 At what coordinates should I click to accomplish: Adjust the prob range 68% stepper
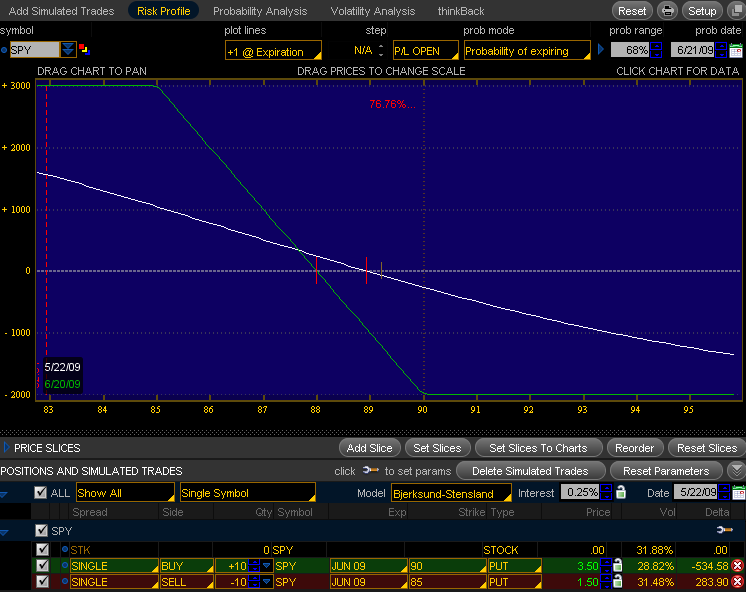pyautogui.click(x=656, y=50)
